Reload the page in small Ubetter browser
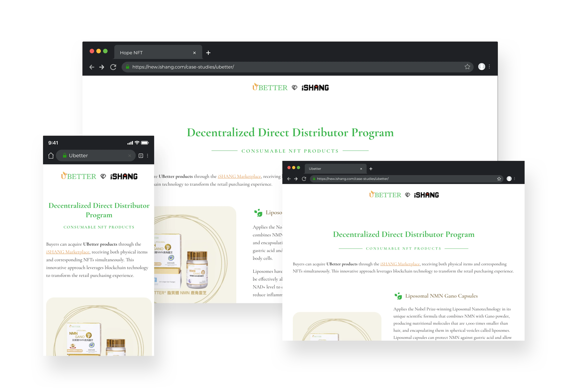The image size is (569, 392). pyautogui.click(x=304, y=179)
